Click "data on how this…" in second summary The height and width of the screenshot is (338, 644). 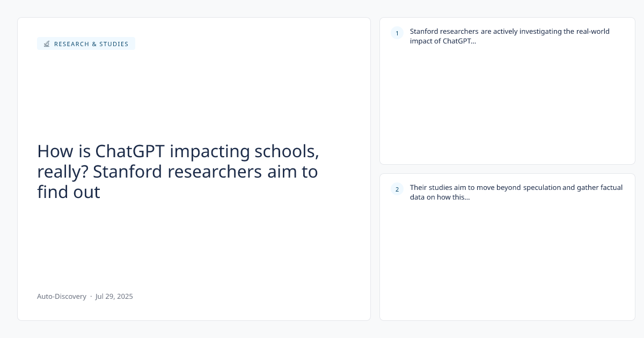tap(440, 197)
